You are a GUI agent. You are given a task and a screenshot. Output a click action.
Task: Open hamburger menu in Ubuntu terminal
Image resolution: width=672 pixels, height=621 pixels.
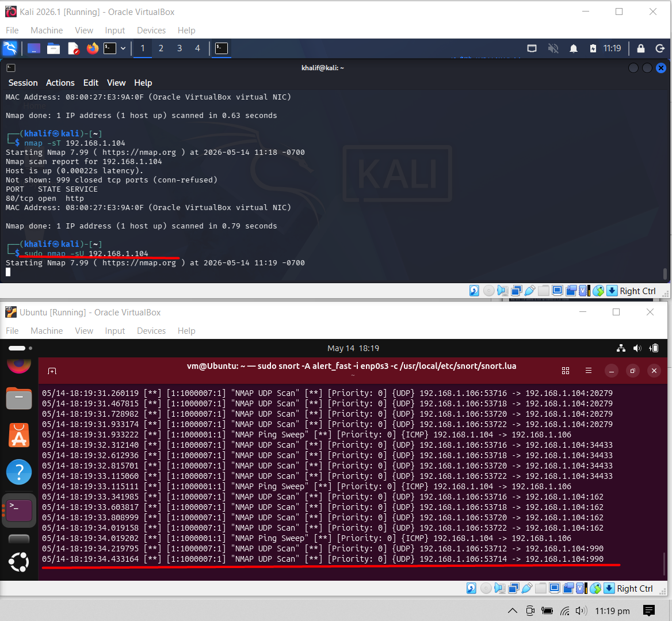tap(589, 371)
